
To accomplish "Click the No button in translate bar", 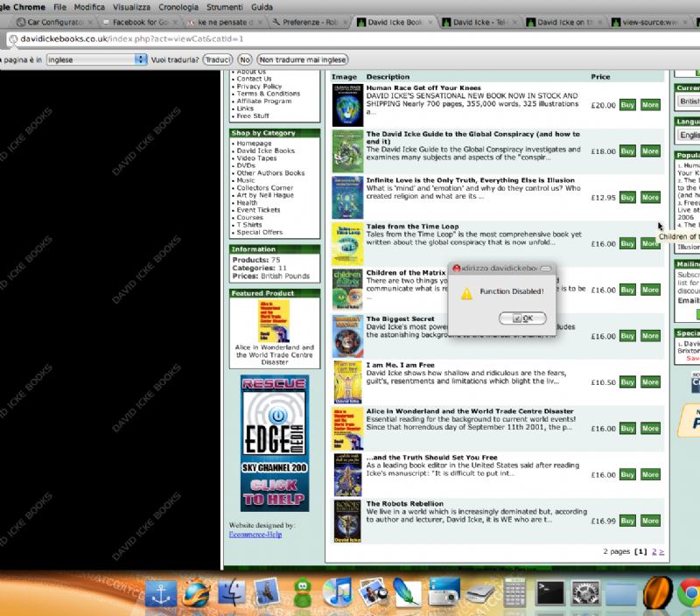I will click(245, 59).
